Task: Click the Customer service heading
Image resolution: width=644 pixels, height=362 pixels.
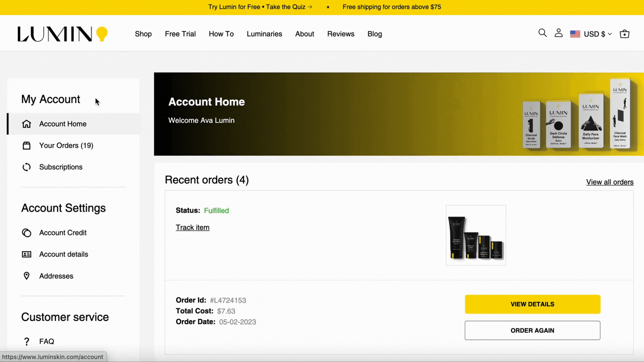Action: (65, 317)
